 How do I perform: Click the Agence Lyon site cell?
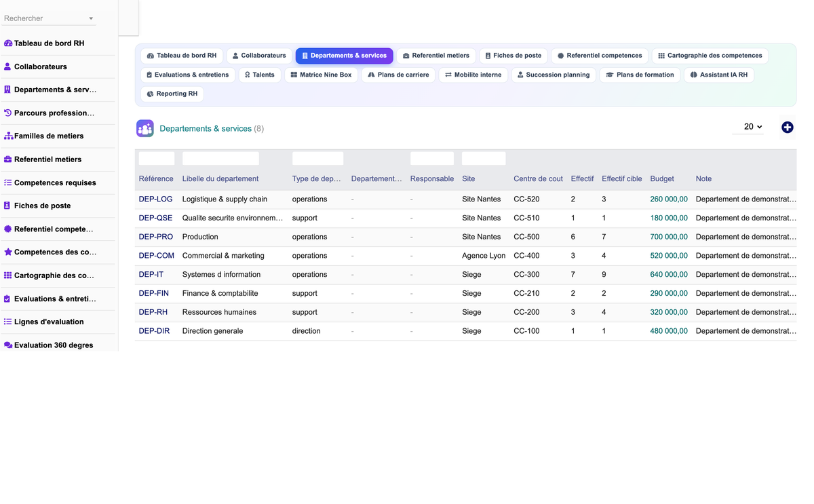(484, 256)
